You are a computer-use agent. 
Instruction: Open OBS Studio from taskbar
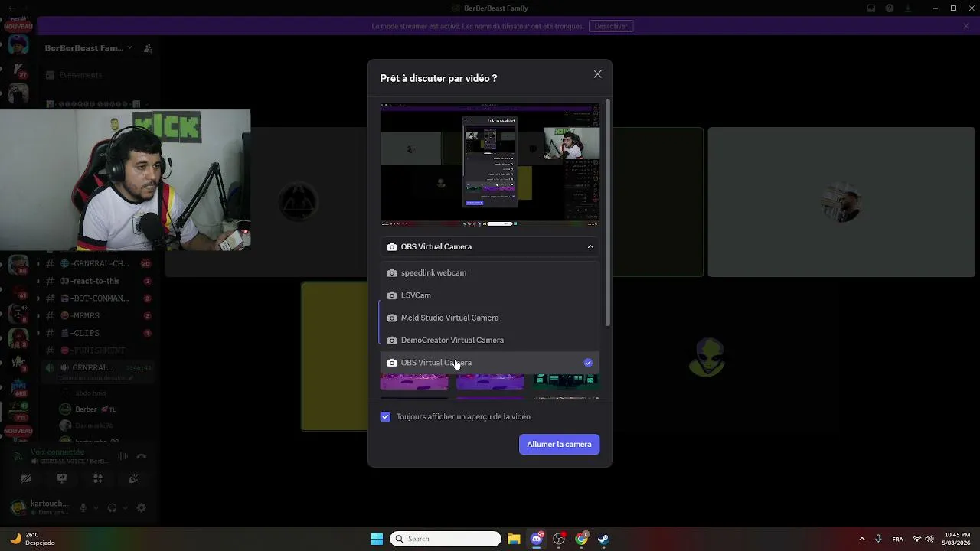[x=559, y=539]
